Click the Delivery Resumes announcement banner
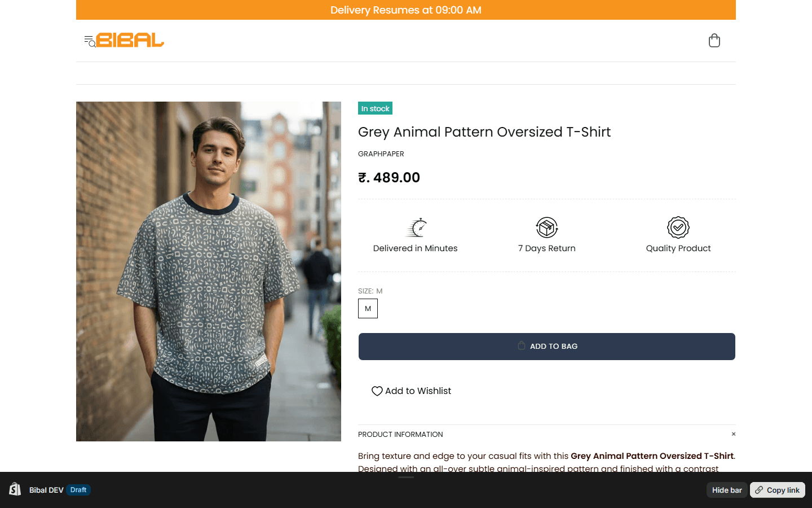 click(405, 10)
